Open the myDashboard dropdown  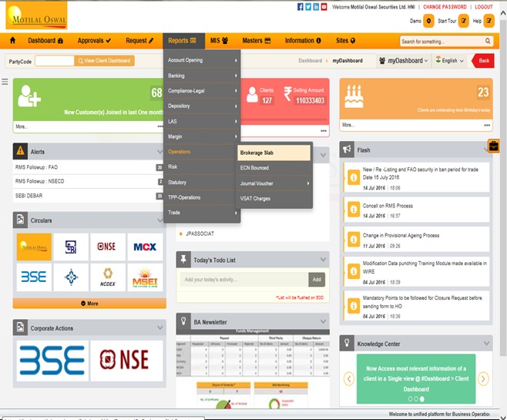pos(403,60)
